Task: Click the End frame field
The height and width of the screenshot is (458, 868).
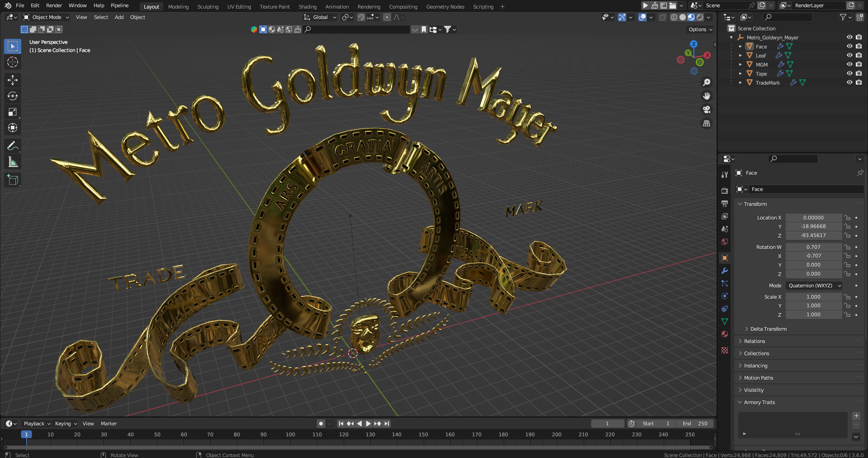Action: 695,424
